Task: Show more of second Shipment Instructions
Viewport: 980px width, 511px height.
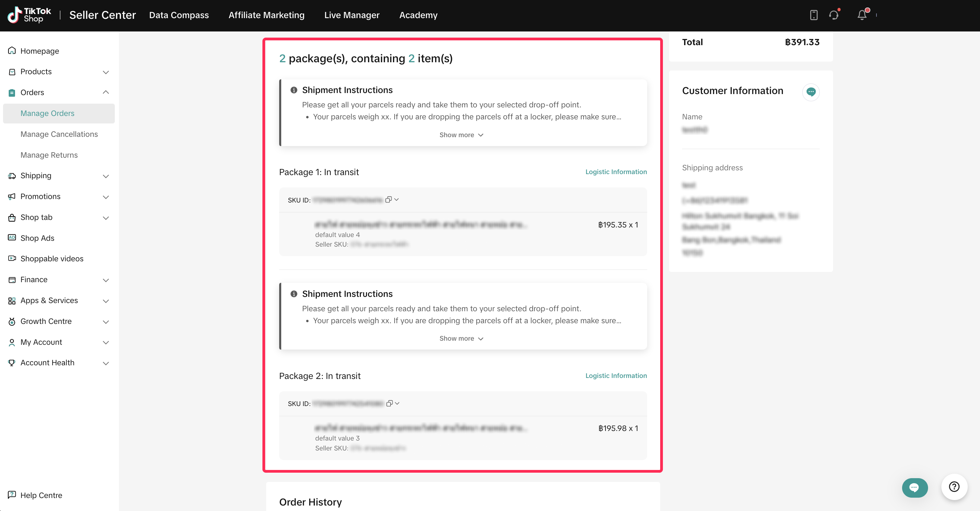Action: [x=461, y=339]
